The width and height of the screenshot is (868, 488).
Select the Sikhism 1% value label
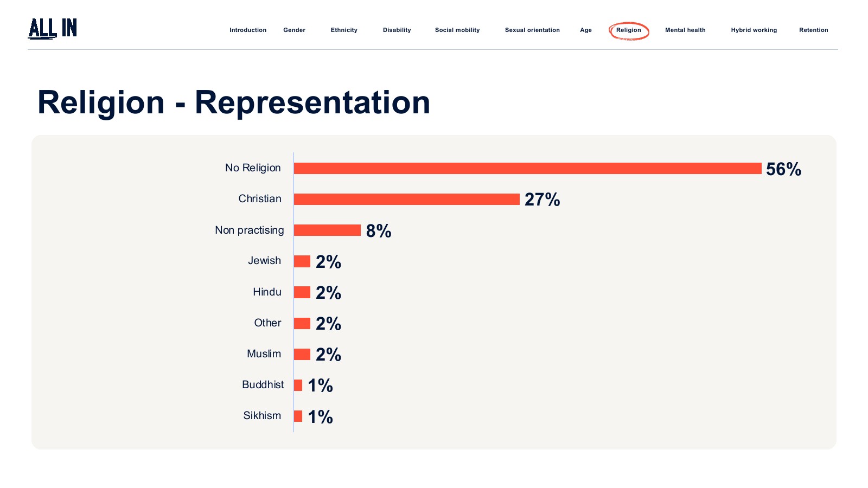(320, 417)
